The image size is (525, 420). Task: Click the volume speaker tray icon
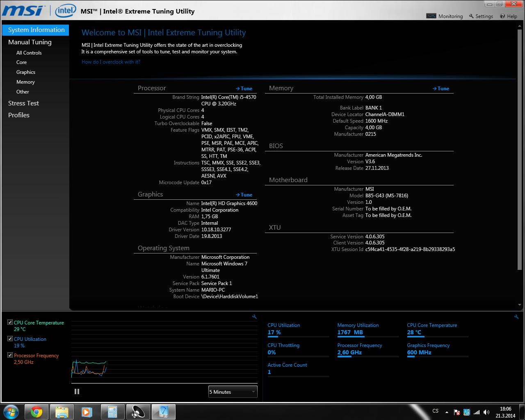486,412
